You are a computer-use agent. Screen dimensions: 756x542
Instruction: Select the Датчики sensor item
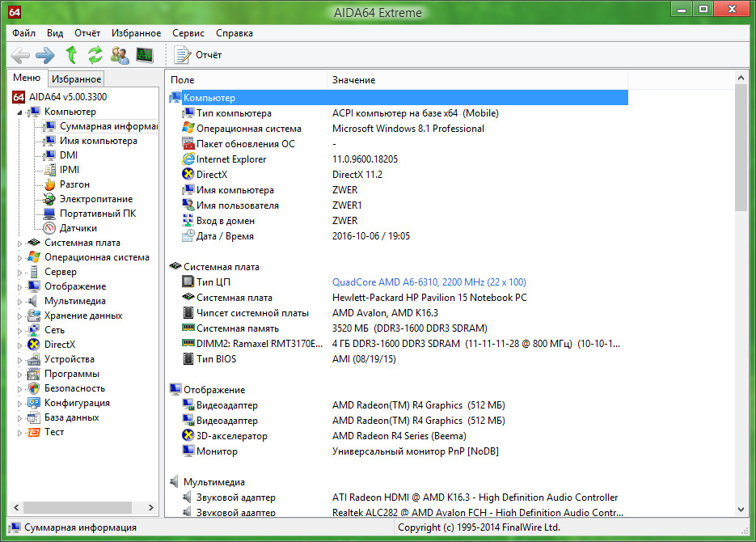click(78, 228)
